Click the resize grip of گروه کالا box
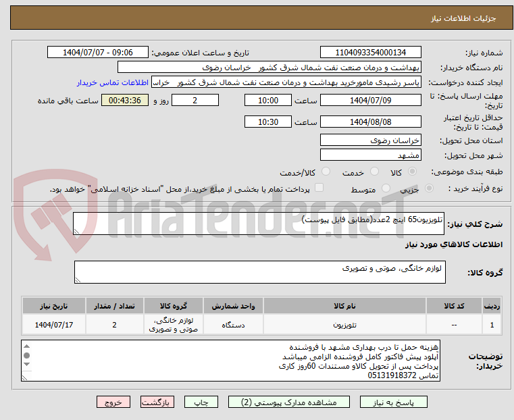The width and height of the screenshot is (514, 420). click(x=78, y=280)
